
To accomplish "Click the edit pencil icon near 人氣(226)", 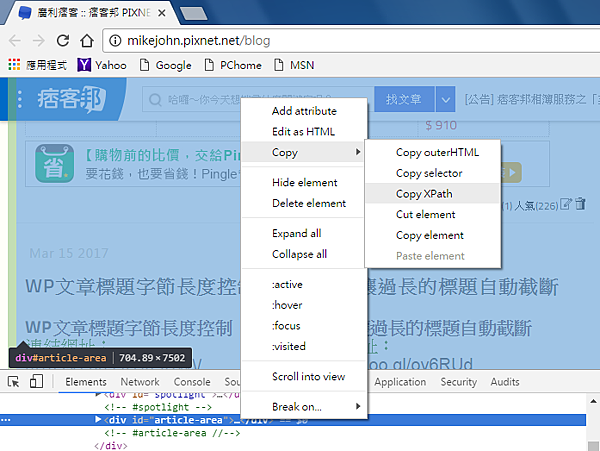I will point(566,204).
